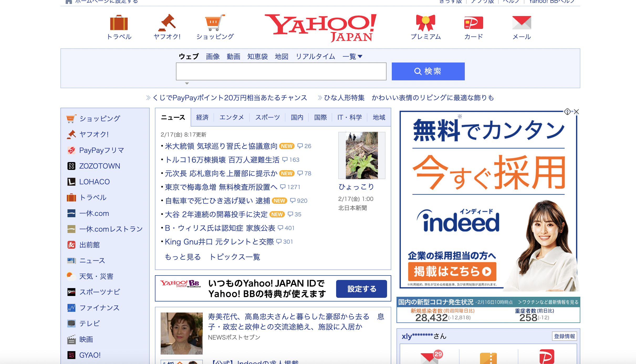This screenshot has height=364, width=636.
Task: Click the Yahoo! JAPAN logo
Action: point(321,28)
